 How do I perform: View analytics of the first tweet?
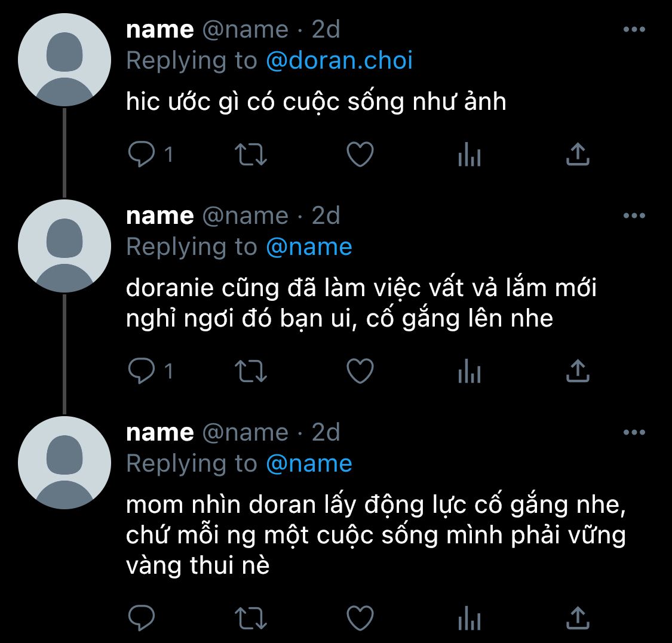[470, 154]
